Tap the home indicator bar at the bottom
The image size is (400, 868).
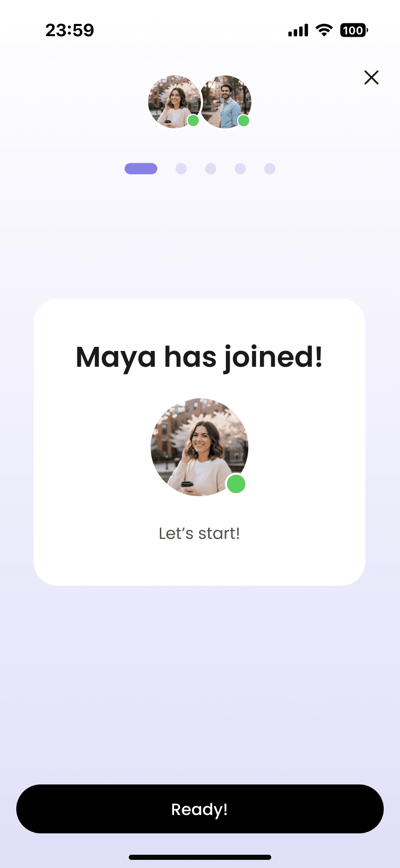200,857
